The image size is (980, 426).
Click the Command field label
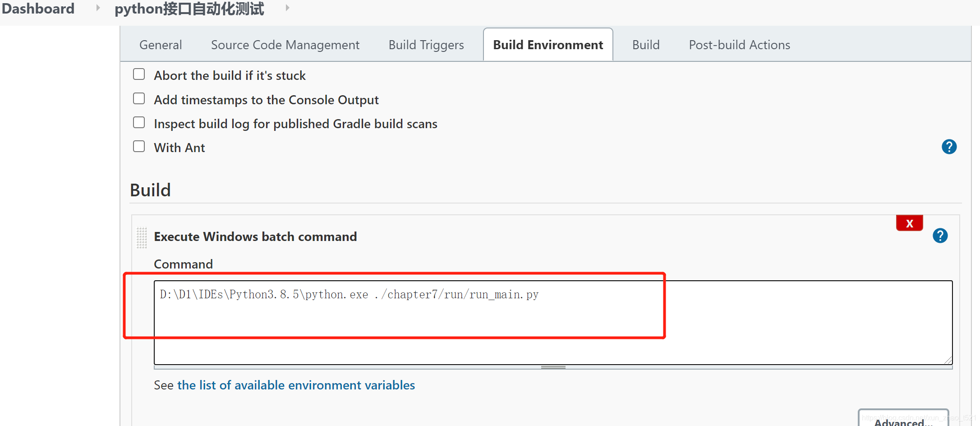pos(183,264)
